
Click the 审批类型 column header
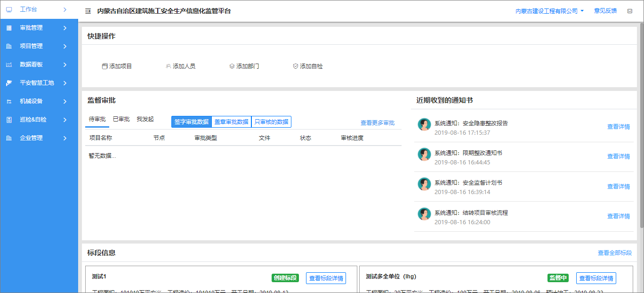206,138
